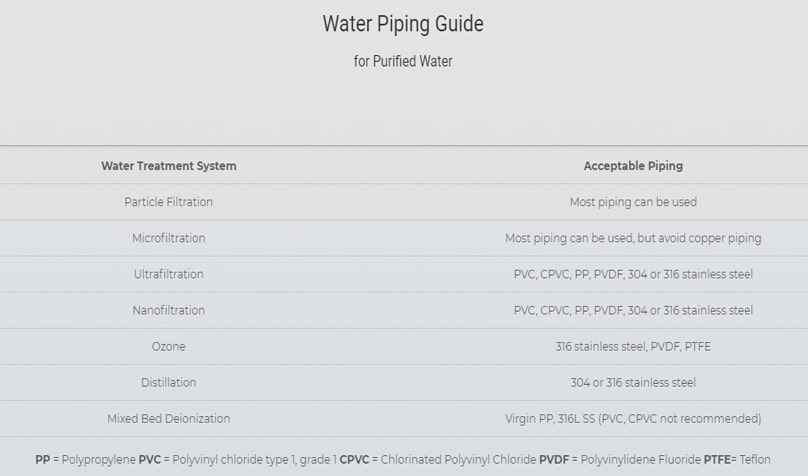Click the Distillation row label
The height and width of the screenshot is (476, 808).
click(x=169, y=382)
